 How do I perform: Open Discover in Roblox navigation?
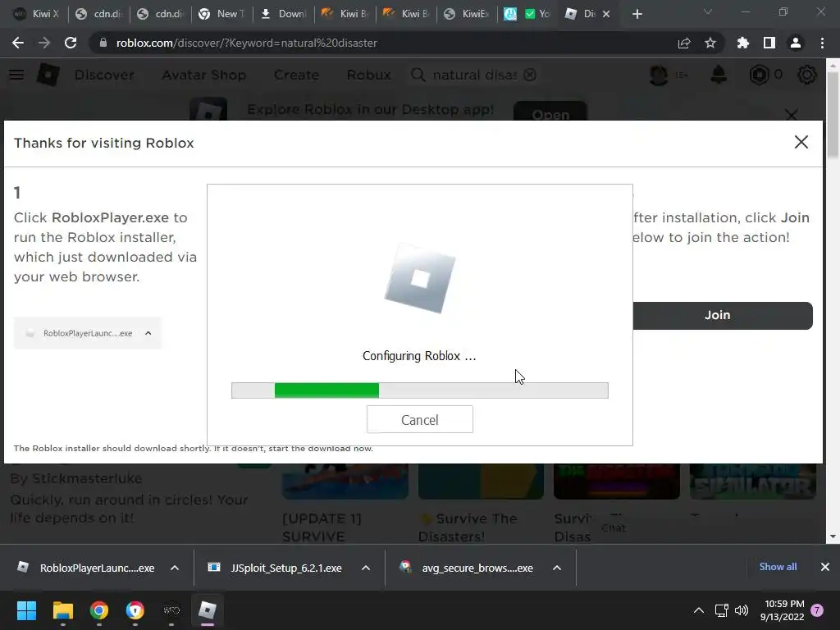[104, 75]
